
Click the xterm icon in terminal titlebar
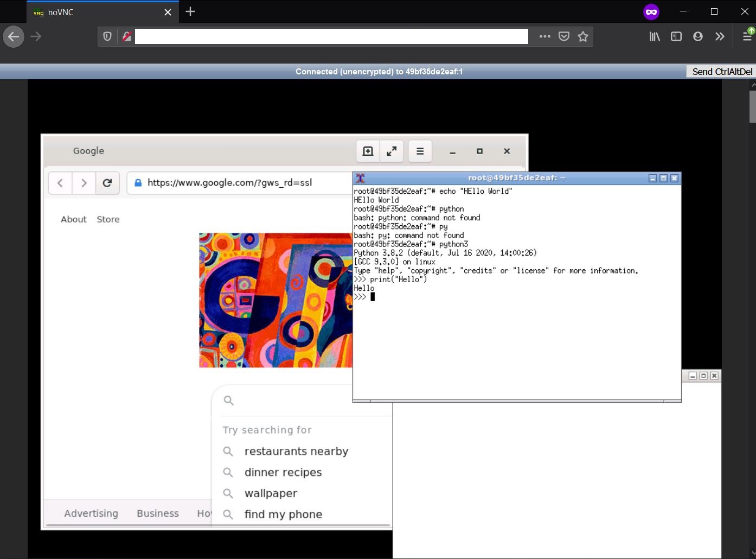tap(360, 178)
